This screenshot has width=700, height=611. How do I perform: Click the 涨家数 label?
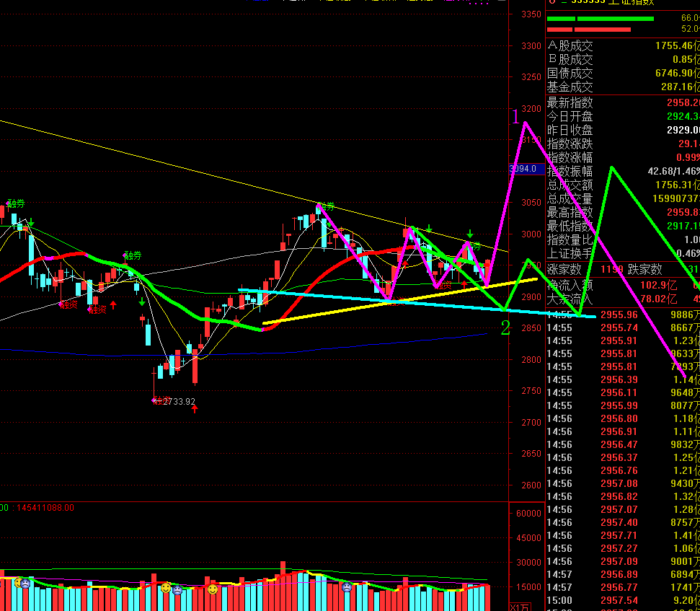tap(564, 269)
